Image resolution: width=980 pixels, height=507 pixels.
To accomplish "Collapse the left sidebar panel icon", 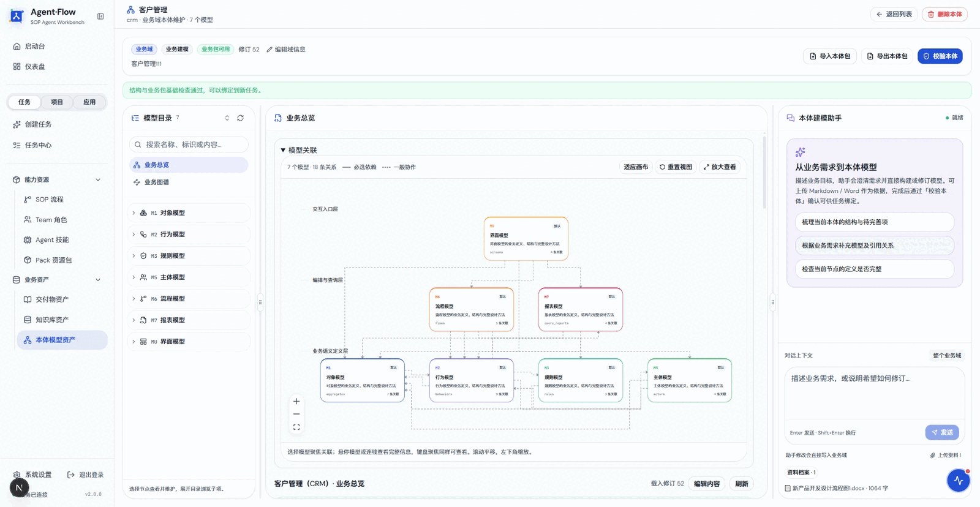I will pyautogui.click(x=100, y=17).
